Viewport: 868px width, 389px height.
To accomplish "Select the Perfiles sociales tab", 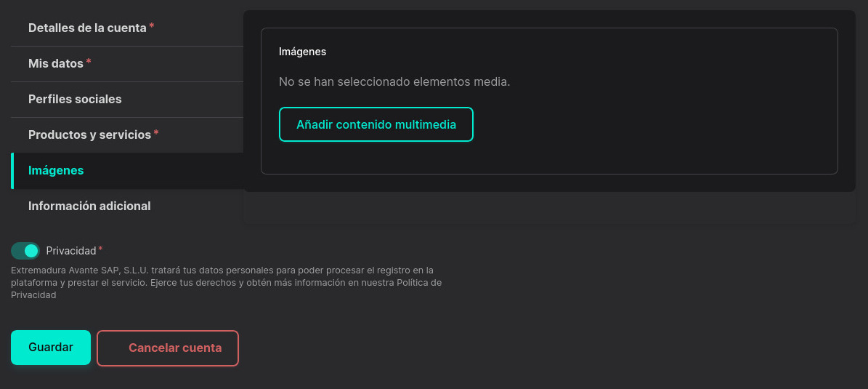I will point(75,99).
